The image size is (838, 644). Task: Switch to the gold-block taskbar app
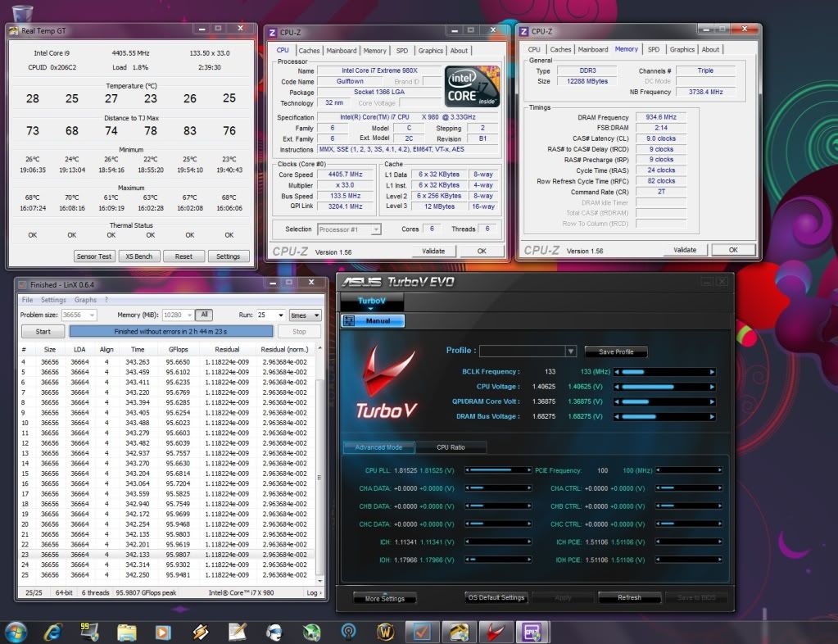[x=459, y=633]
